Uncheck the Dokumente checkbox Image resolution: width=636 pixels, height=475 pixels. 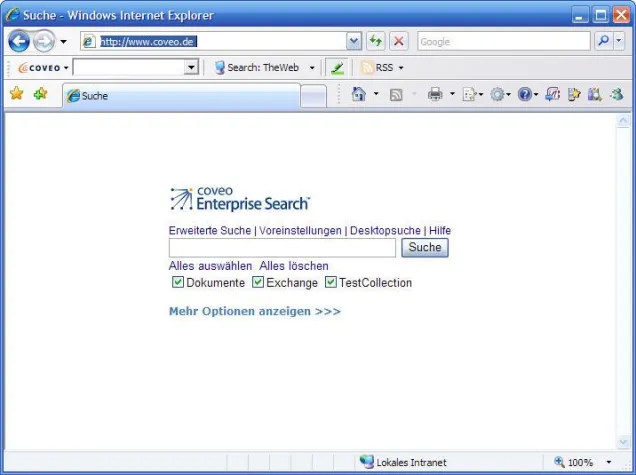pos(178,283)
